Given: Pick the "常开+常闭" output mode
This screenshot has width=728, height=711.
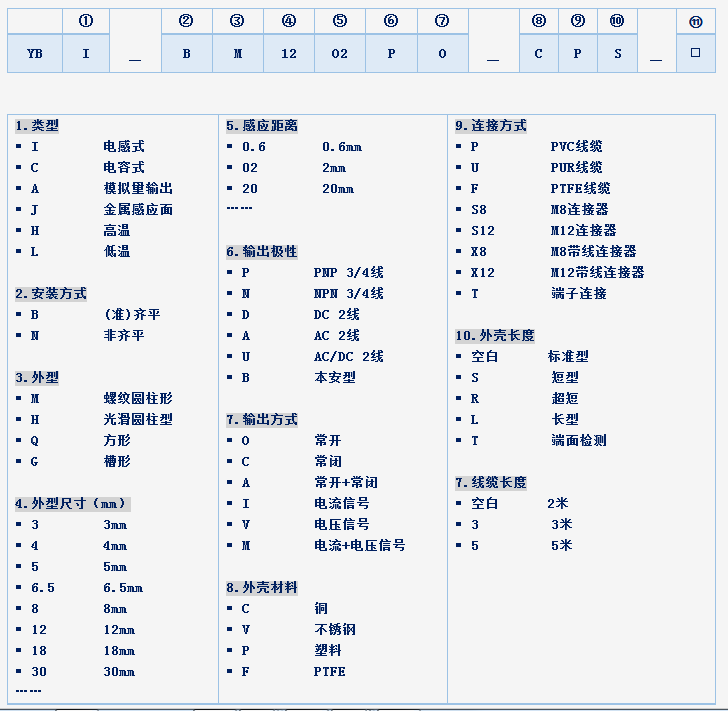Looking at the screenshot, I should click(x=346, y=483).
